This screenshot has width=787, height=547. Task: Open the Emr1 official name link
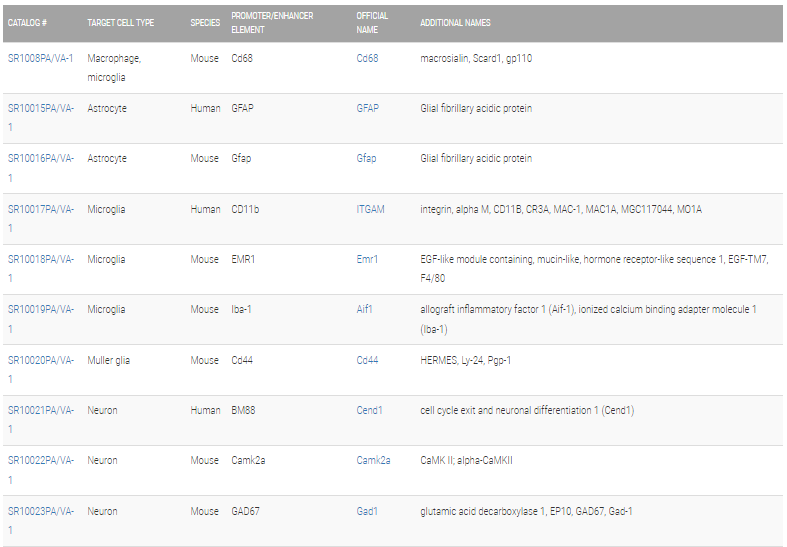point(367,259)
